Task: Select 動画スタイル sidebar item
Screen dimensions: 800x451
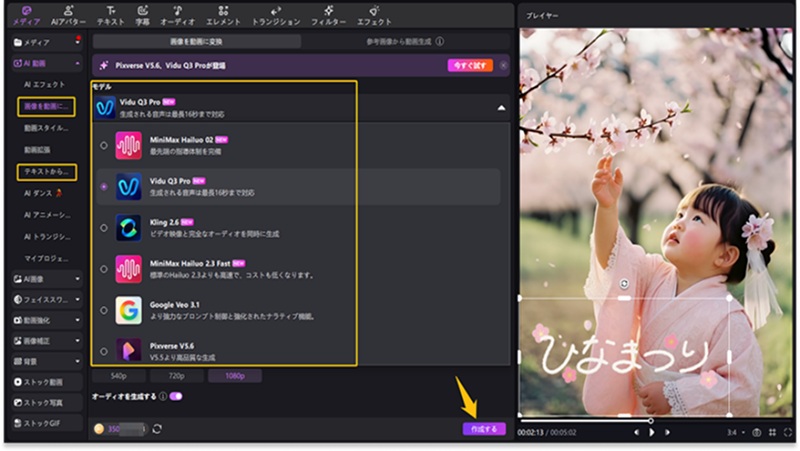Action: point(46,128)
